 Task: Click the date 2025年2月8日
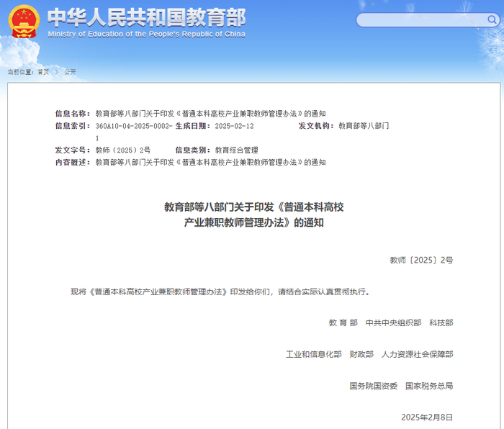click(x=427, y=417)
